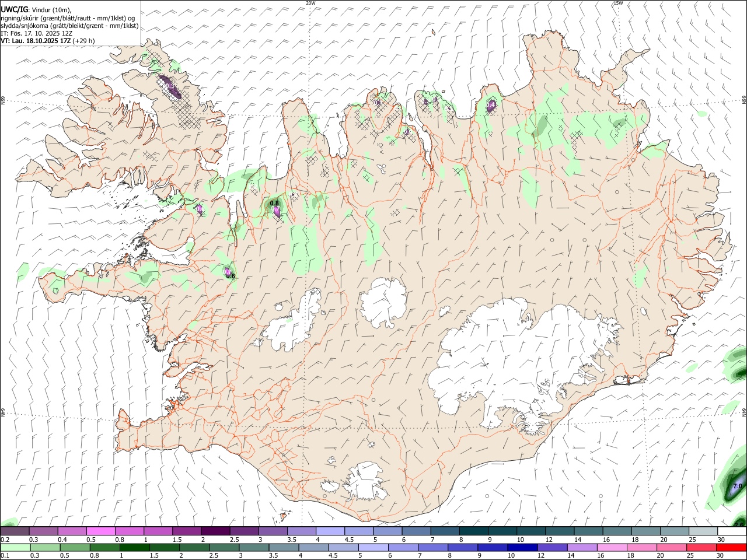Screen dimensions: 747x560
Task: Pick the periwinkle rain swatch starting at 6
Action: click(403, 547)
